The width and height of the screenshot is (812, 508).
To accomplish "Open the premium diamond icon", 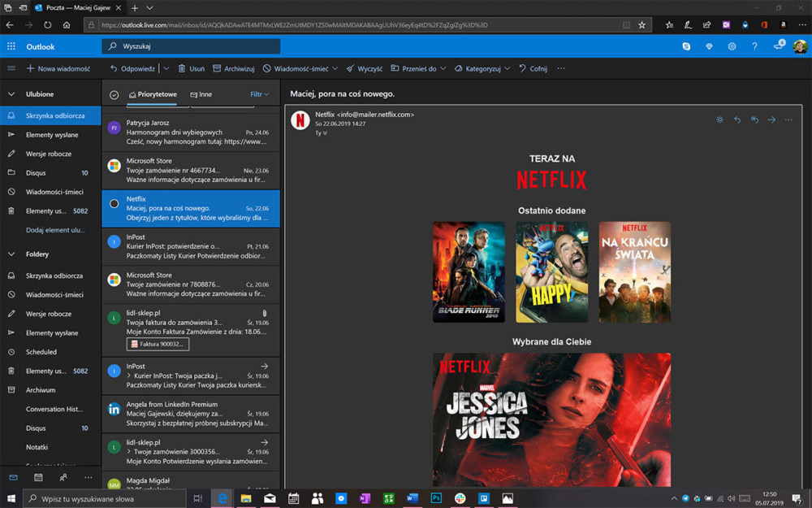I will 709,46.
